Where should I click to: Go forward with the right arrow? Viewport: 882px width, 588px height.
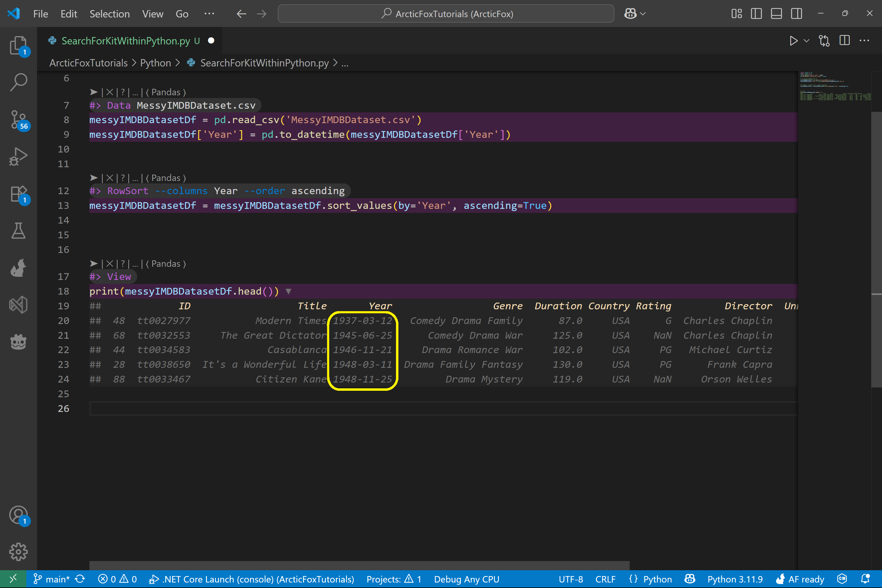[x=262, y=14]
